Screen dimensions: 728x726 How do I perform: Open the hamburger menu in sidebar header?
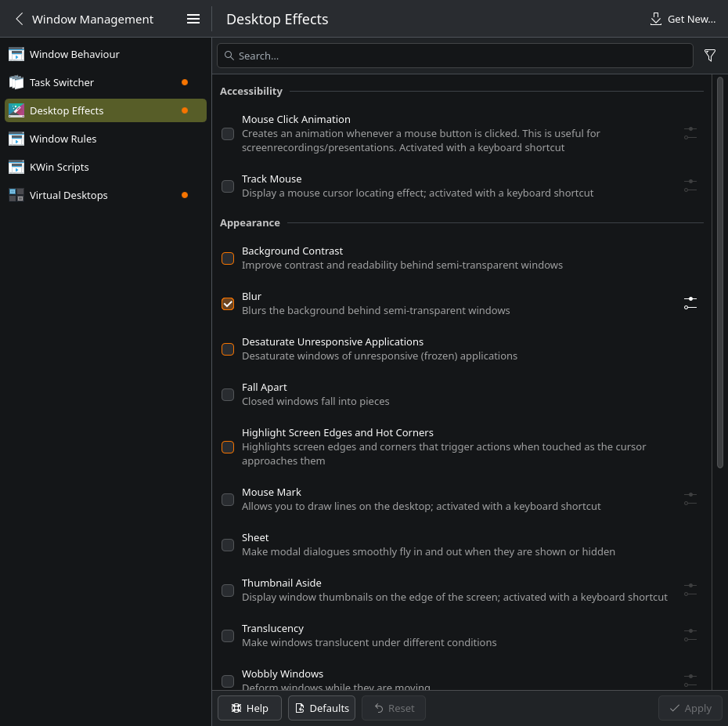193,19
